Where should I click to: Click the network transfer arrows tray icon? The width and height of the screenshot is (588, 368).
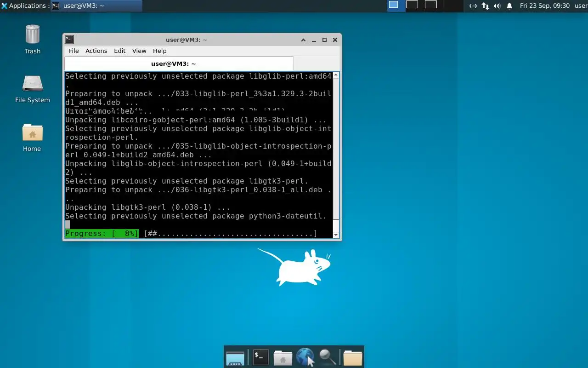485,6
